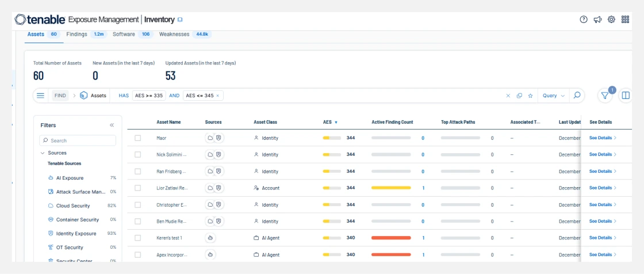The width and height of the screenshot is (644, 274).
Task: Open the help question mark icon
Action: [x=583, y=20]
